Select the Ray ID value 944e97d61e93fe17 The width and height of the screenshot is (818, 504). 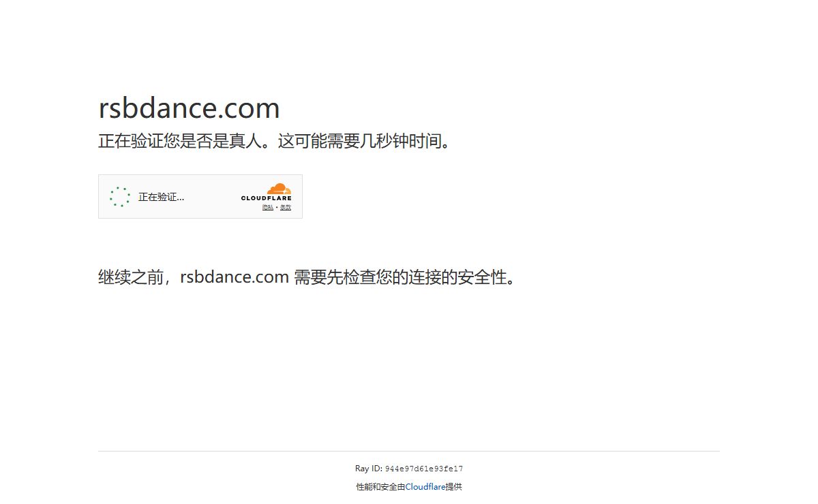point(424,469)
